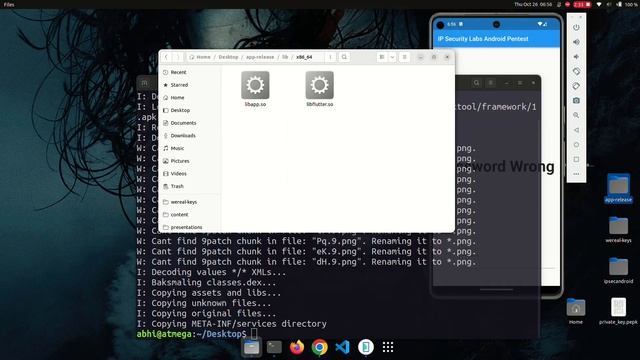Navigate to lib in path bar
This screenshot has width=640, height=360.
285,57
